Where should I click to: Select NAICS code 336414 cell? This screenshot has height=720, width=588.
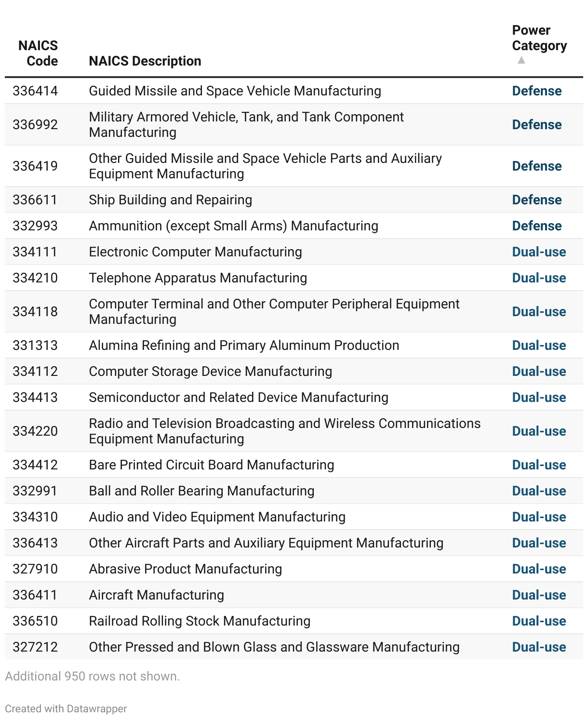pyautogui.click(x=35, y=91)
